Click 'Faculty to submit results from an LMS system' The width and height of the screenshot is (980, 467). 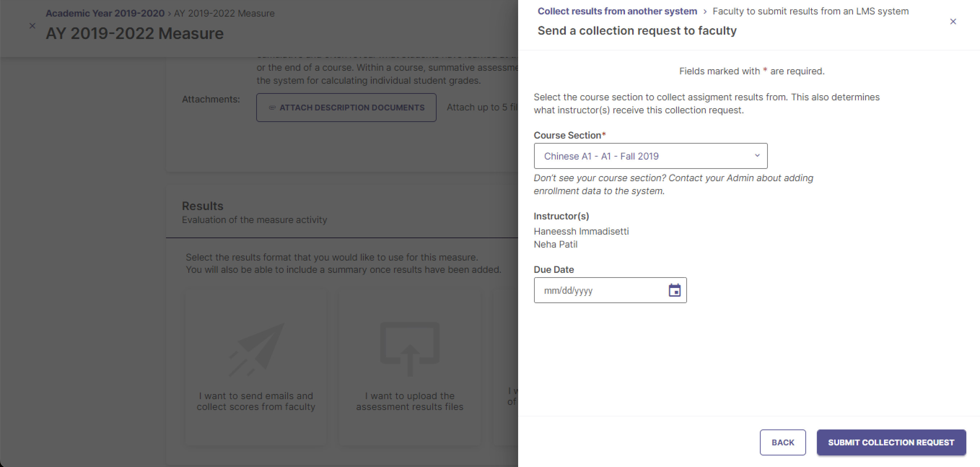tap(810, 12)
